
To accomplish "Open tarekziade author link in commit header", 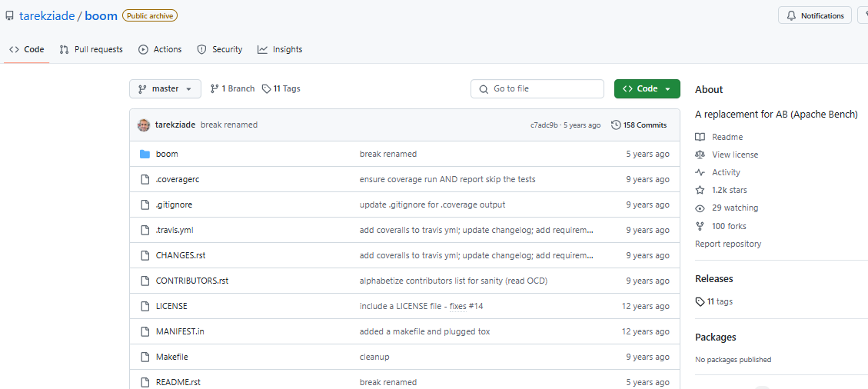I will tap(175, 125).
